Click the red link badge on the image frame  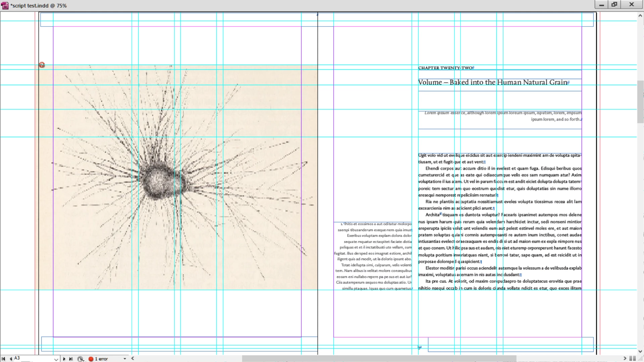(42, 65)
